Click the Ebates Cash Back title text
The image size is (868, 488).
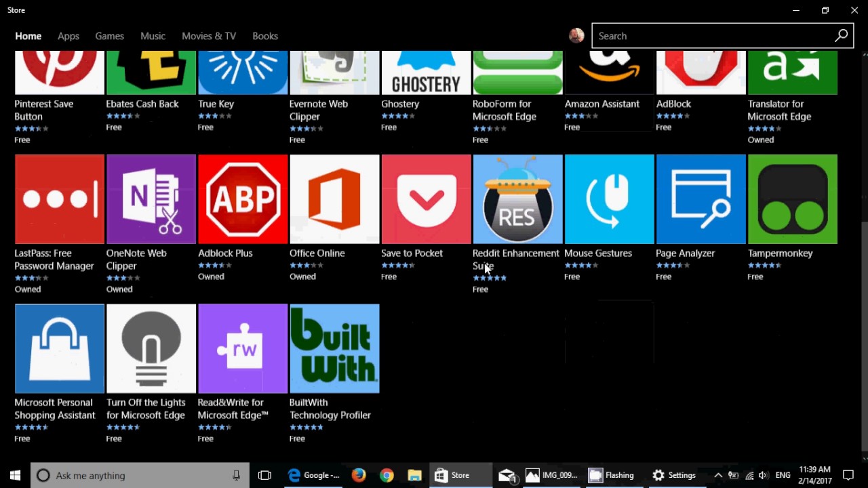coord(142,104)
